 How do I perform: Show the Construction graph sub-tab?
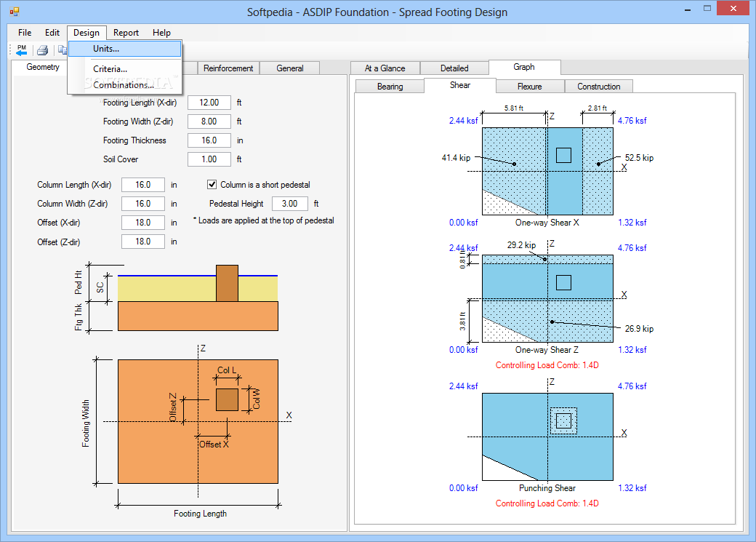(599, 87)
